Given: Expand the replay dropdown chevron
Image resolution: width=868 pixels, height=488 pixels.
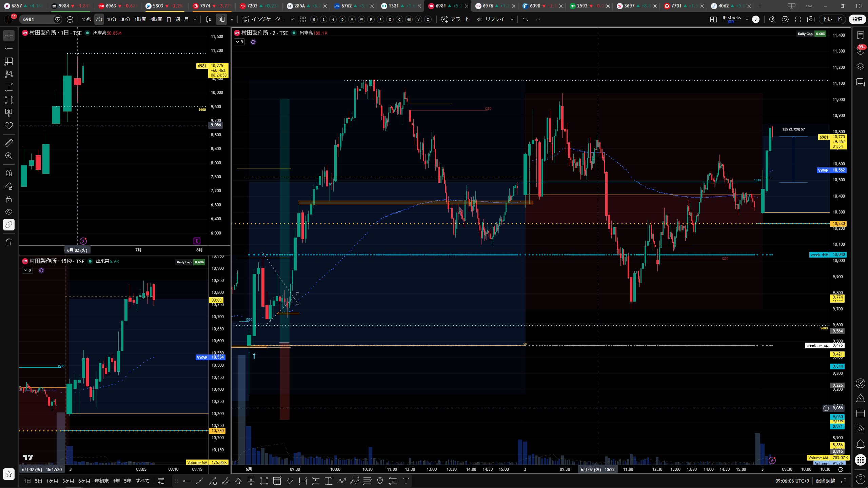Looking at the screenshot, I should coord(512,19).
